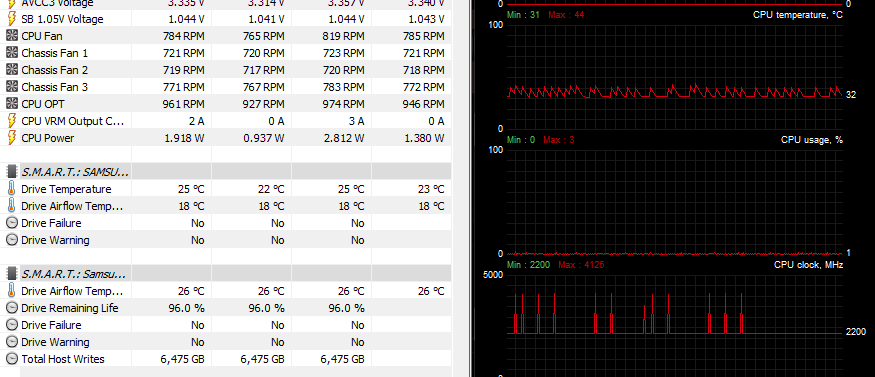The width and height of the screenshot is (875, 377).
Task: Click the 'CPU usage, %' graph title
Action: [x=812, y=139]
